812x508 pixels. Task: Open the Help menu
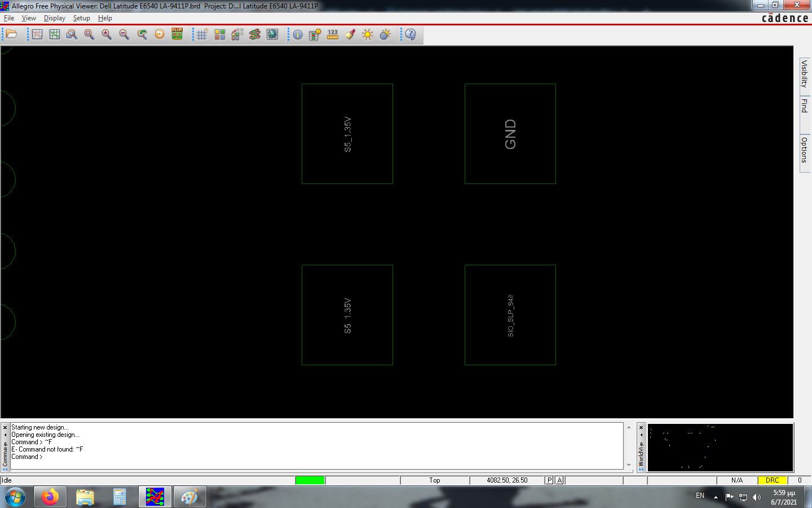105,18
